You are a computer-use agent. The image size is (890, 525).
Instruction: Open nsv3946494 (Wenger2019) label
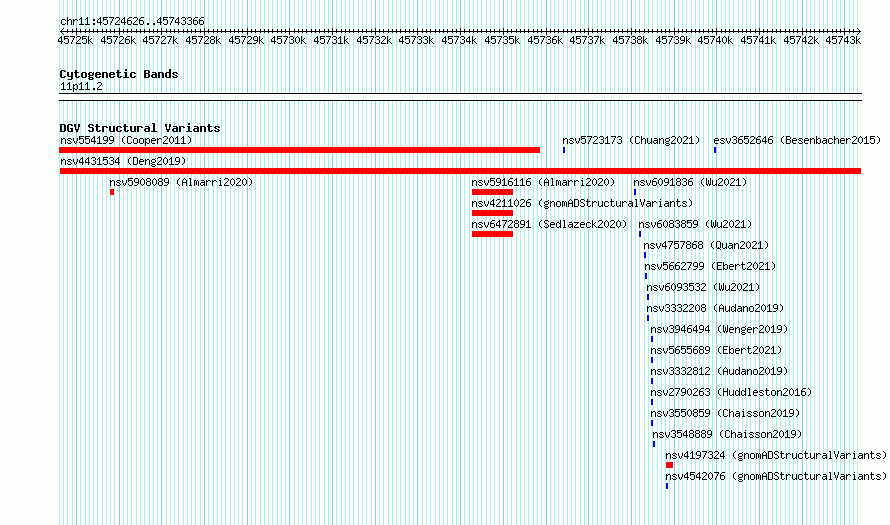point(719,329)
